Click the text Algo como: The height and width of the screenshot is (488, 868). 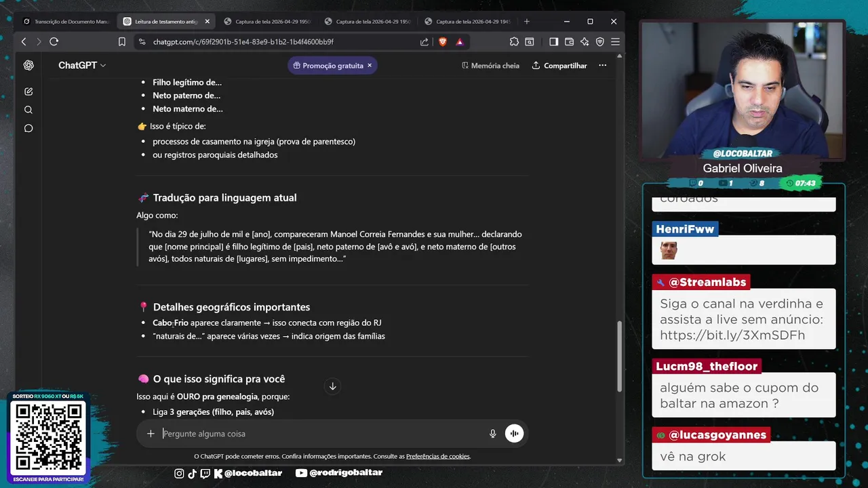[x=157, y=215]
